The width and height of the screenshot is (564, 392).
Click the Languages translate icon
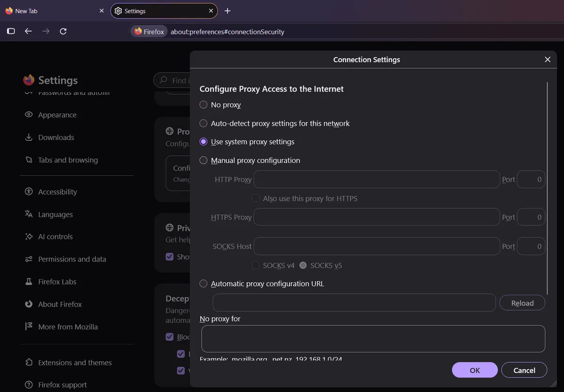pos(29,214)
